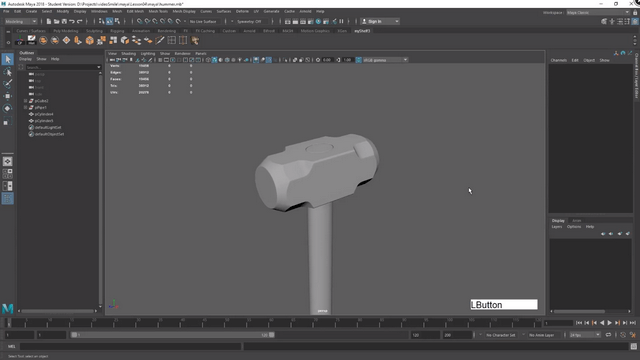
Task: Toggle the outliner filter icon beside Search
Action: click(21, 67)
